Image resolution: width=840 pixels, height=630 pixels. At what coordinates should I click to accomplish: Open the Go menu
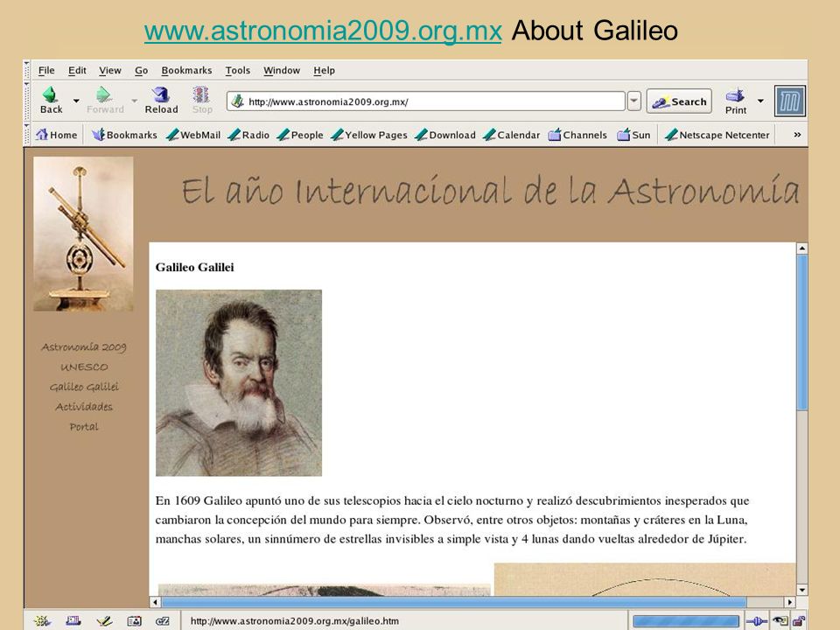point(142,70)
